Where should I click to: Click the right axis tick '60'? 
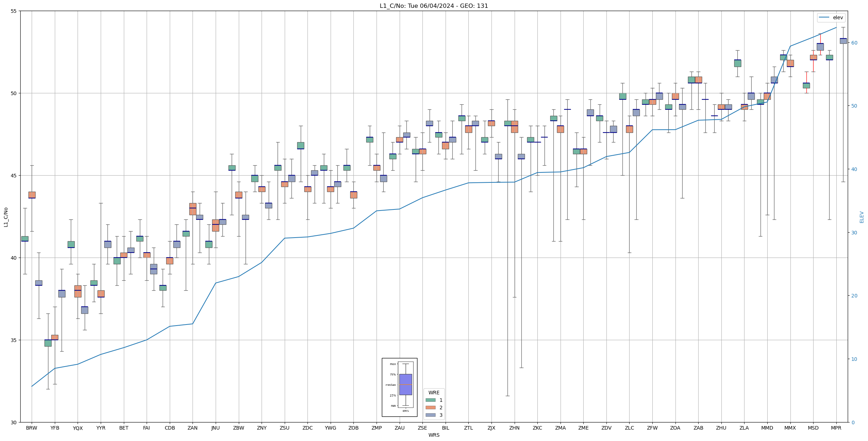(x=854, y=43)
